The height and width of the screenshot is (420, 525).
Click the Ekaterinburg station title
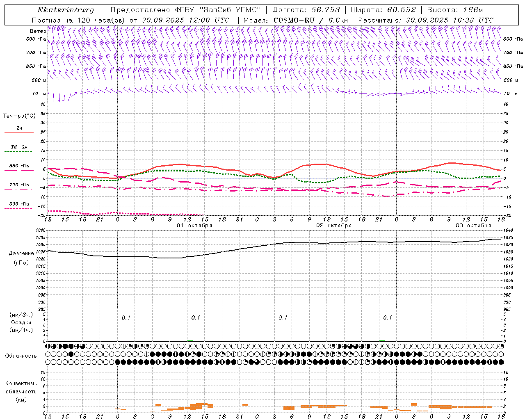[66, 10]
